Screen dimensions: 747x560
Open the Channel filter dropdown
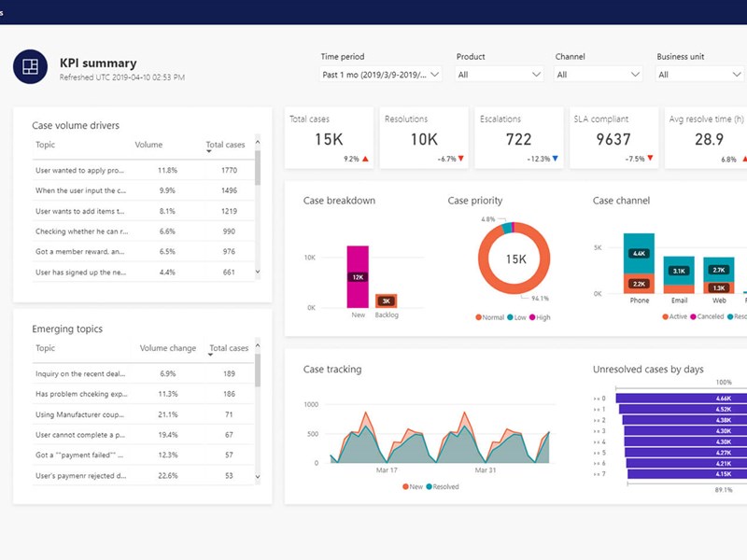pyautogui.click(x=598, y=75)
